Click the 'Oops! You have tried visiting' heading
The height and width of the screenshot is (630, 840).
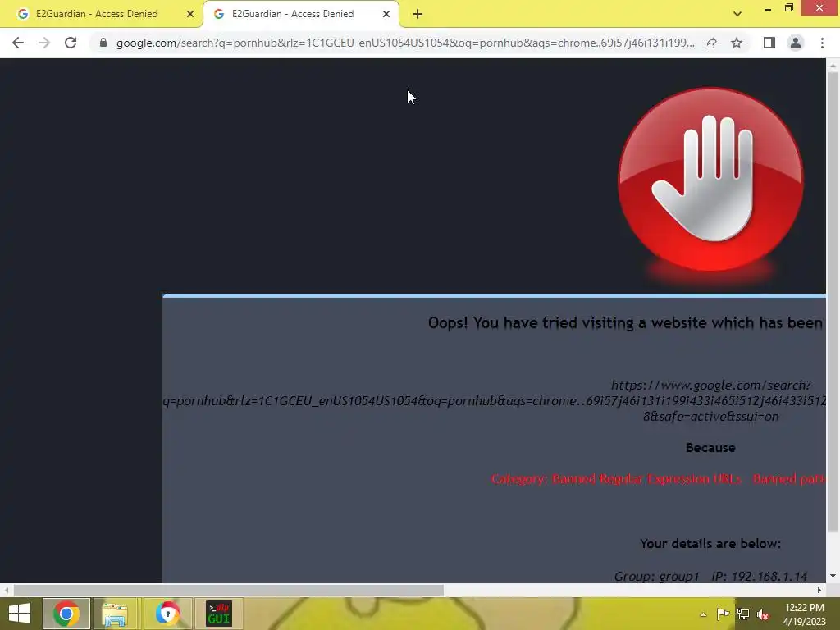click(625, 323)
